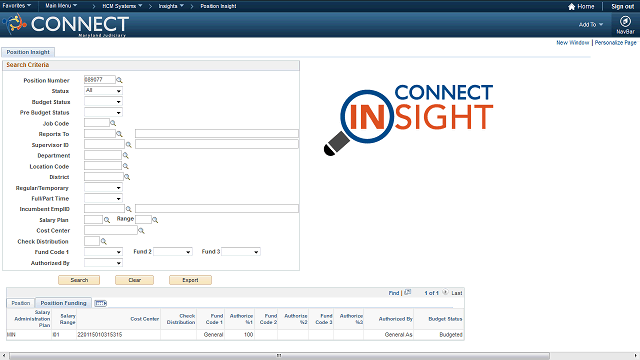Expand the Pre Budget Status dropdown
Screen dimensions: 640x360
pos(103,112)
